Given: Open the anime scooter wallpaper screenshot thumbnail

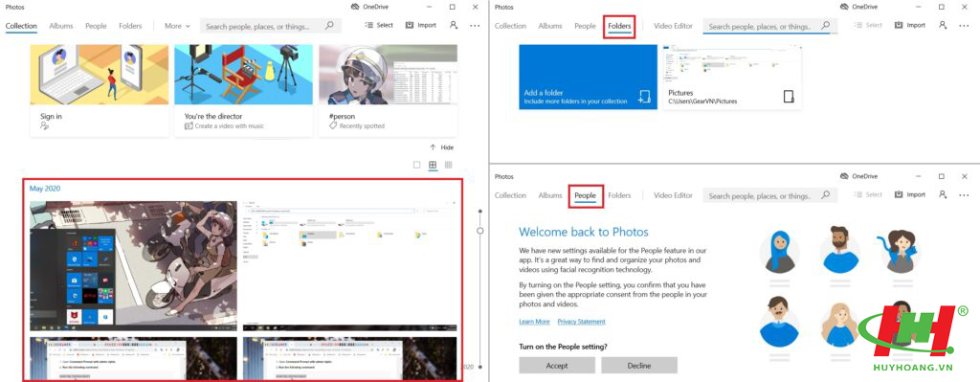Looking at the screenshot, I should (x=134, y=266).
